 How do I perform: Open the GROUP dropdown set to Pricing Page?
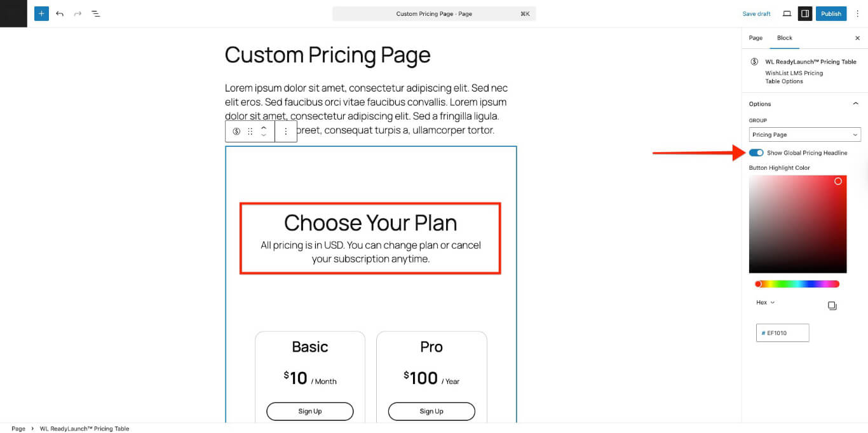[x=804, y=134]
